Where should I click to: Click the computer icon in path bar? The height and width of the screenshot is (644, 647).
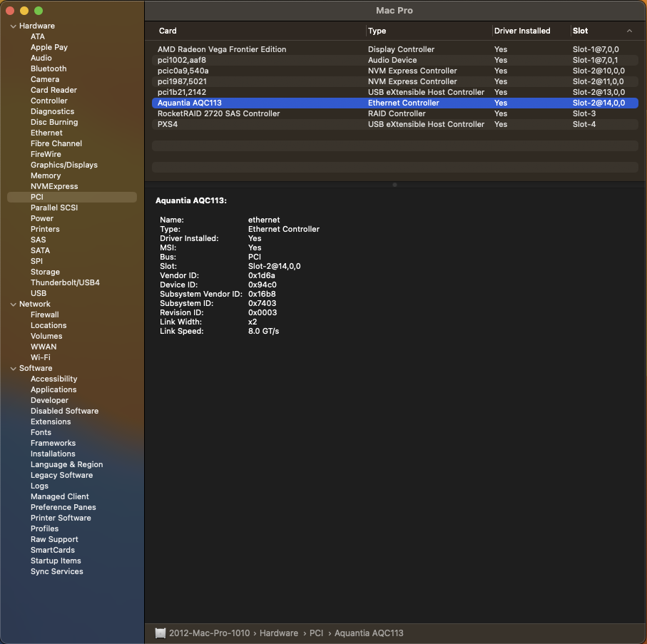pos(160,633)
